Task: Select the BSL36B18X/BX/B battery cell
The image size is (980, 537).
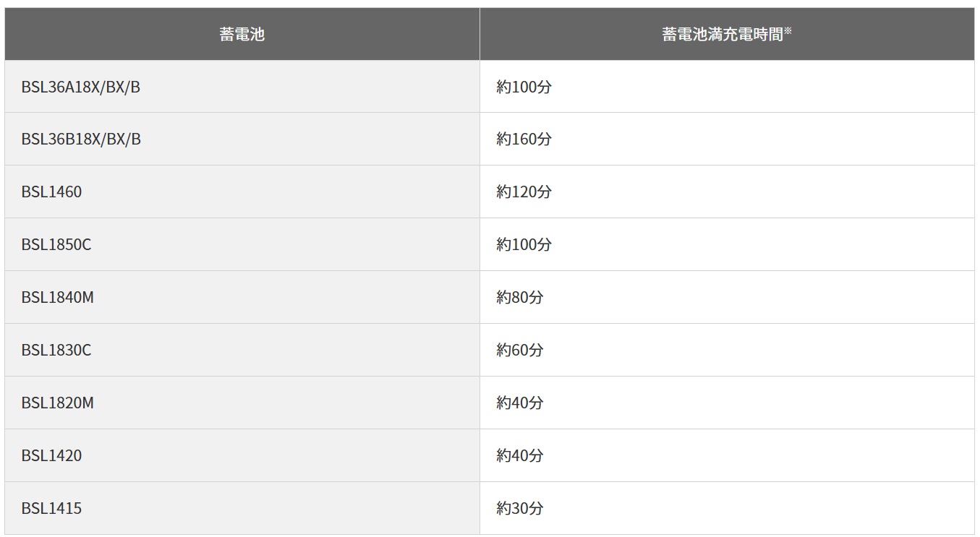Action: coord(81,139)
